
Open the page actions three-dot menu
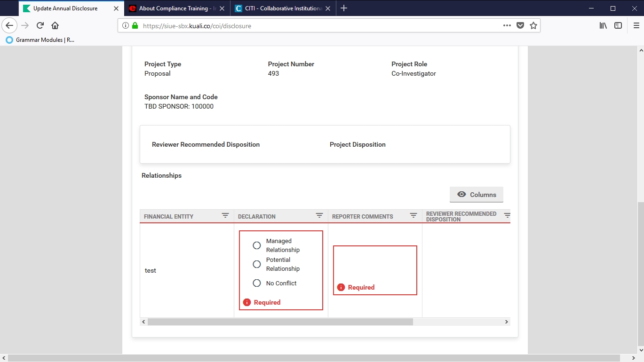507,26
